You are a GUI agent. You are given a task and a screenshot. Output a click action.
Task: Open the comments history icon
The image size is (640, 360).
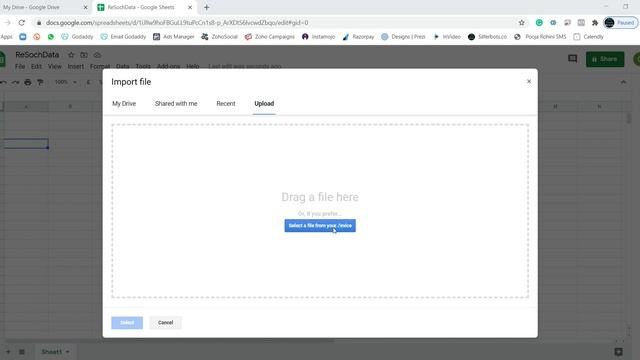click(572, 59)
